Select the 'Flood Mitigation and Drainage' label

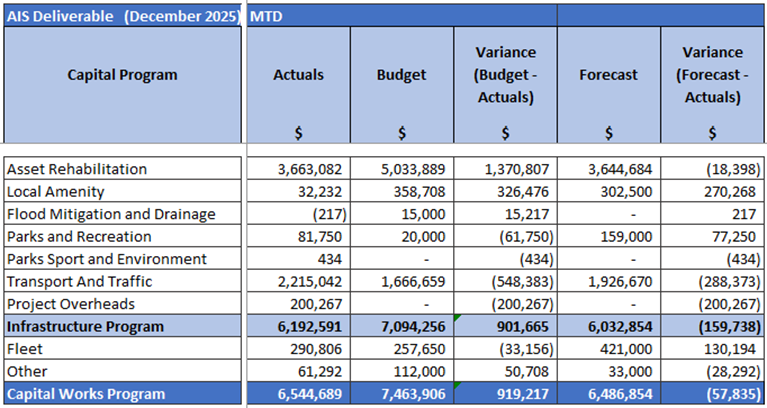pyautogui.click(x=110, y=214)
